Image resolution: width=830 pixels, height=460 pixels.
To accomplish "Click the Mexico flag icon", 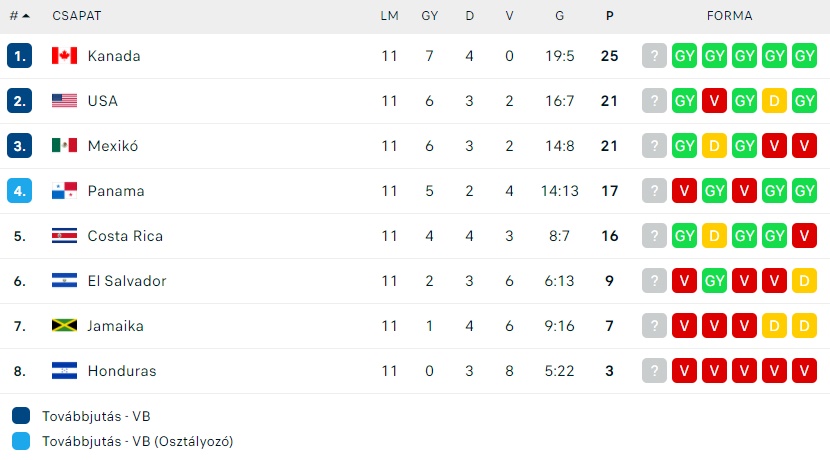I will tap(64, 146).
